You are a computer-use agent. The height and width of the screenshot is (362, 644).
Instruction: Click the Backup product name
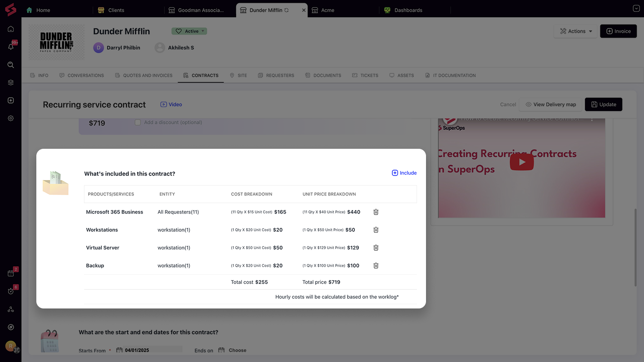pos(95,265)
